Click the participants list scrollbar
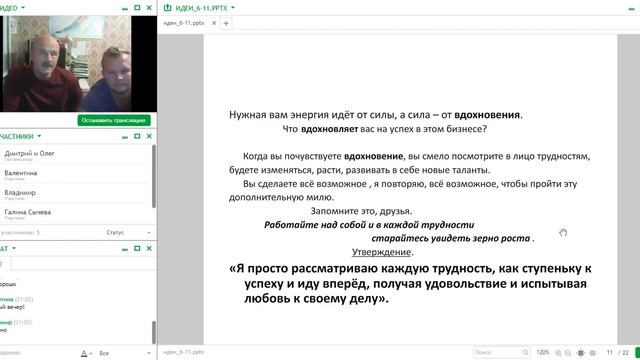This screenshot has width=640, height=360. (154, 176)
